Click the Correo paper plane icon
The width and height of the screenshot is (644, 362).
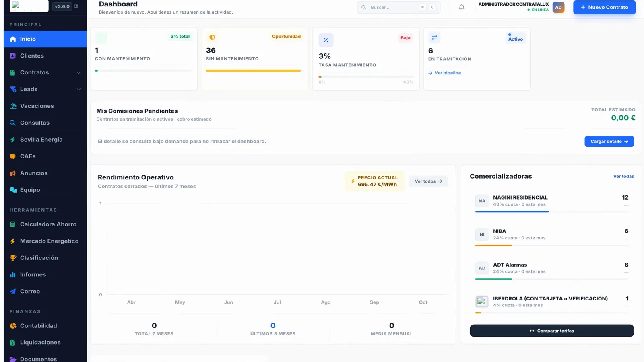pos(13,291)
